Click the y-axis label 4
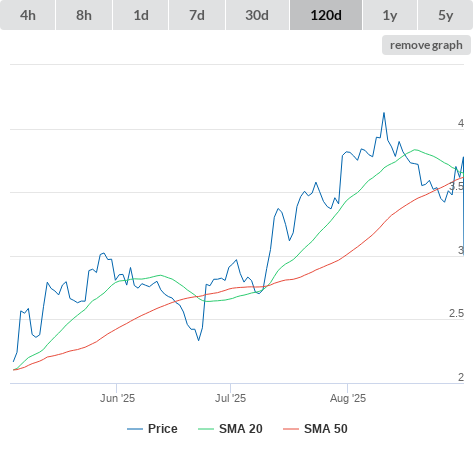Image resolution: width=474 pixels, height=455 pixels. [461, 123]
